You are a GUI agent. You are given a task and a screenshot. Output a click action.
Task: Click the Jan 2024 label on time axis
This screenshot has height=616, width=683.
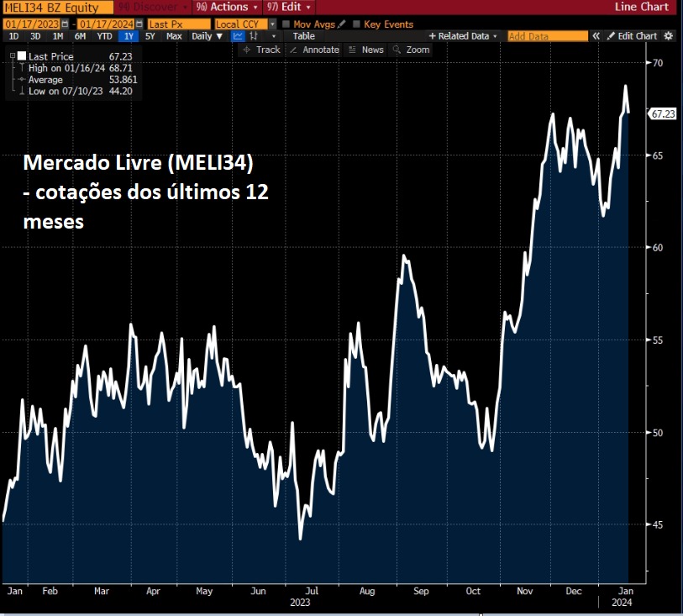(x=626, y=591)
